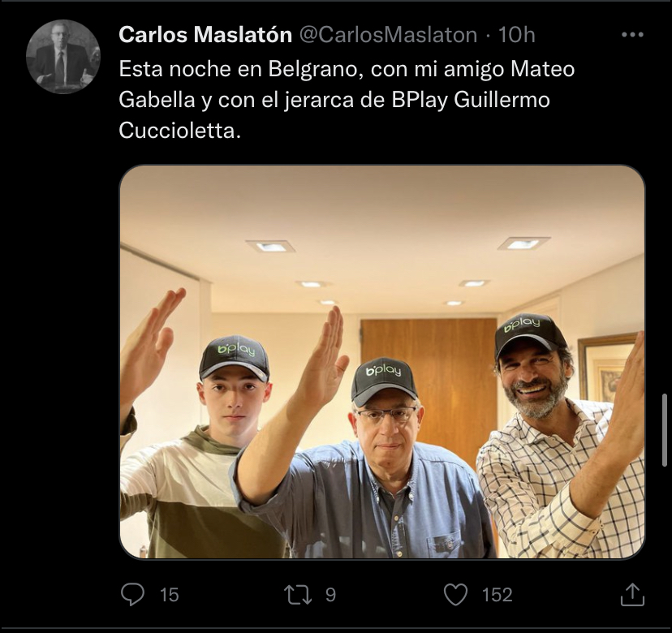Viewport: 672px width, 633px height.
Task: Click the retweet count number 9
Action: tap(330, 595)
